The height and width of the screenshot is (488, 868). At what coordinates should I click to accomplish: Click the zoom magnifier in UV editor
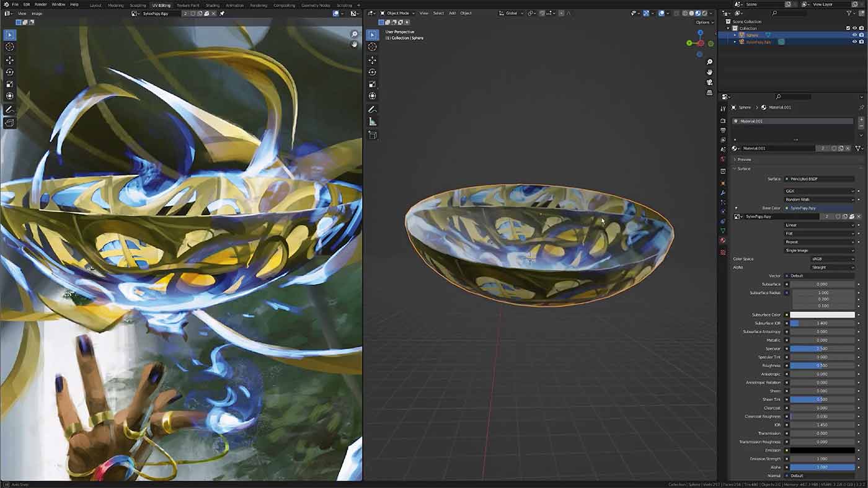click(x=355, y=34)
